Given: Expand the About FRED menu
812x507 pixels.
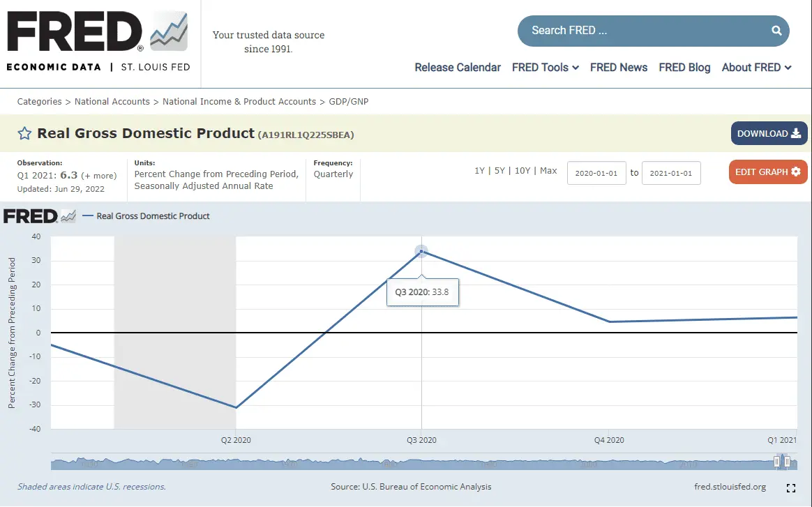Looking at the screenshot, I should pos(756,68).
